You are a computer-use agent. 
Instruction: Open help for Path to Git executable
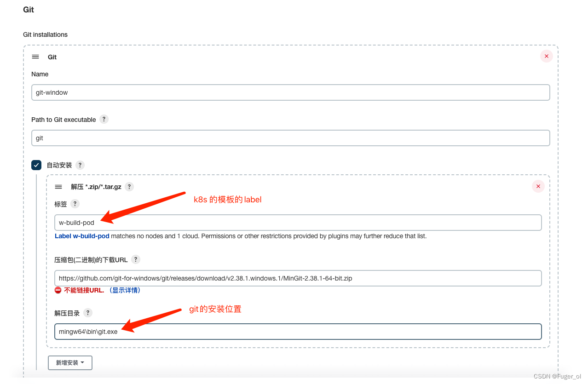(x=104, y=119)
